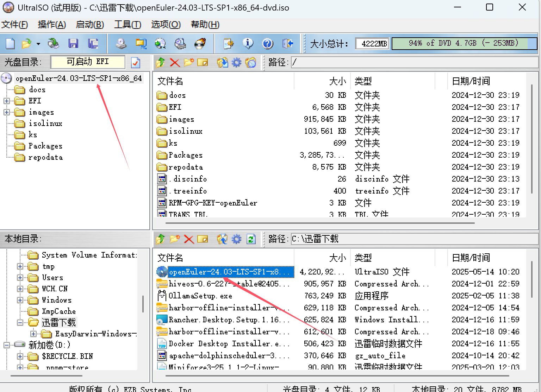Open help with the blue question mark icon
This screenshot has height=392, width=541.
point(268,44)
